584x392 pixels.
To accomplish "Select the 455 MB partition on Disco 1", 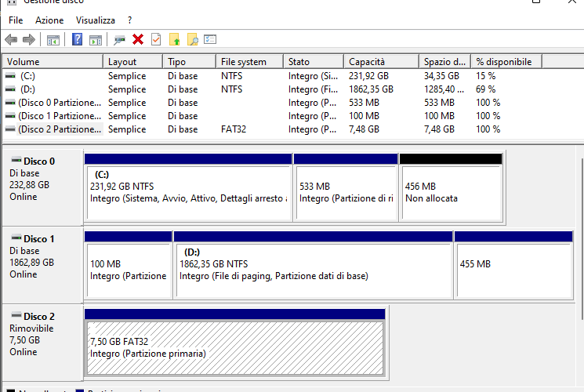I will click(513, 265).
